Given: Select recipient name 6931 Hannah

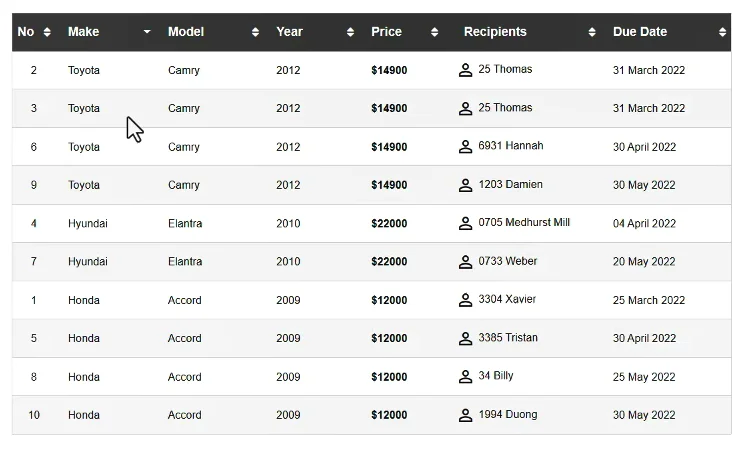Looking at the screenshot, I should (x=511, y=146).
